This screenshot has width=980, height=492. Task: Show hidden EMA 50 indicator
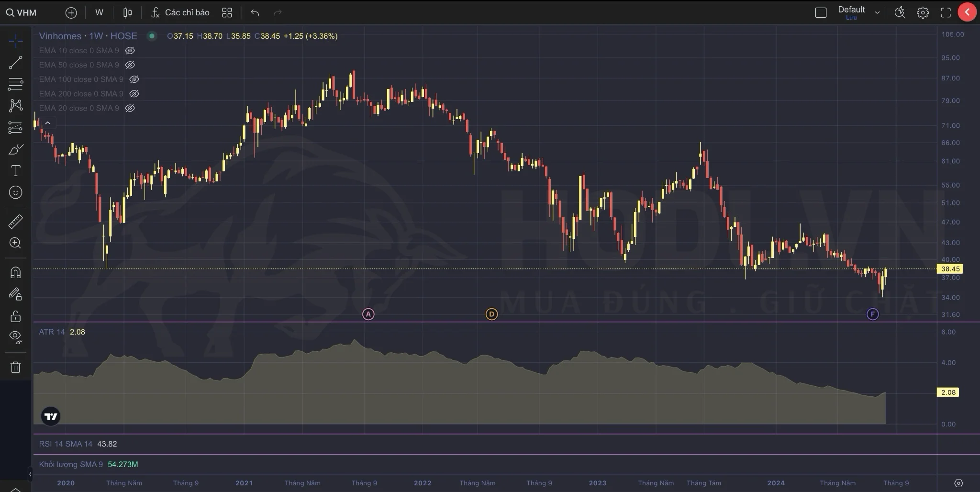tap(130, 65)
